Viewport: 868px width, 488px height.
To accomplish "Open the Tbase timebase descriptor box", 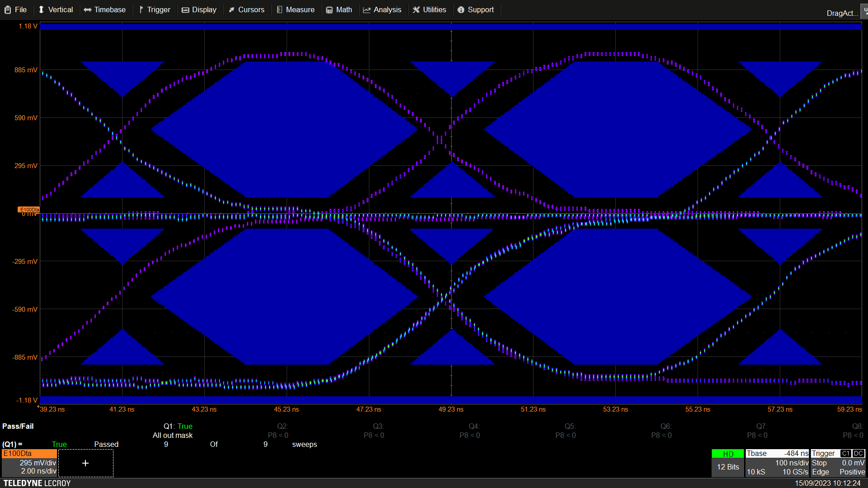I will pos(777,463).
